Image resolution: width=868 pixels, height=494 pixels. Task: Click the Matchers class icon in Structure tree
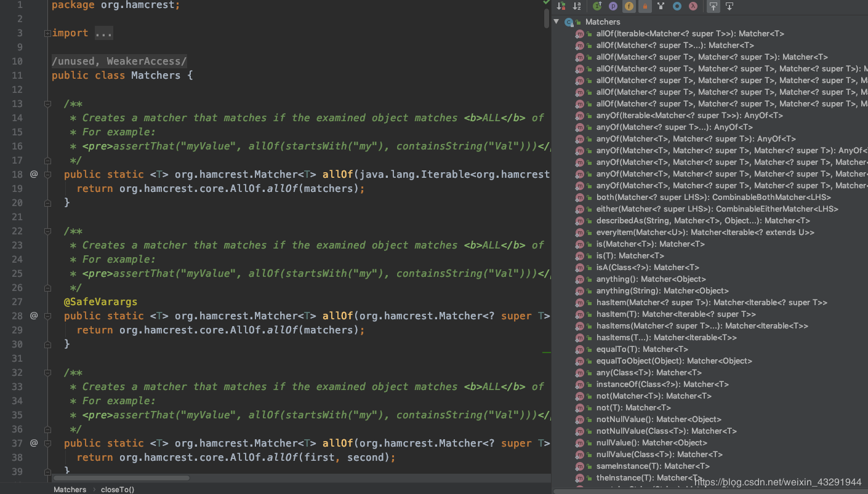point(569,22)
